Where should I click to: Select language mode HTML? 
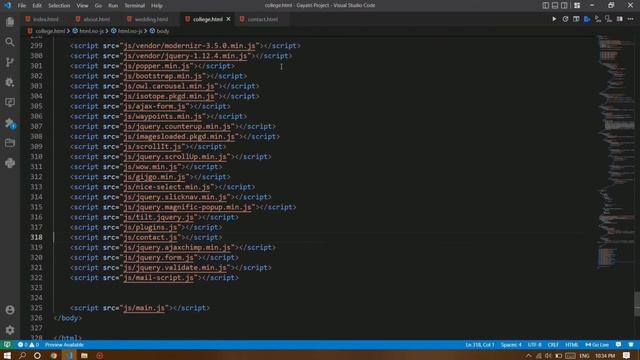[x=571, y=345]
